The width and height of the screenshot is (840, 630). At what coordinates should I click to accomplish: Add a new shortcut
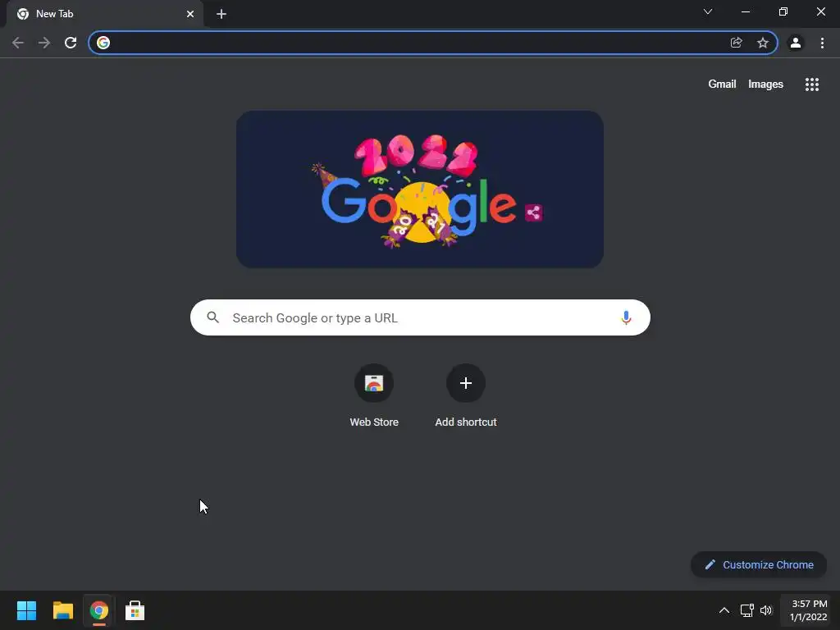coord(466,396)
